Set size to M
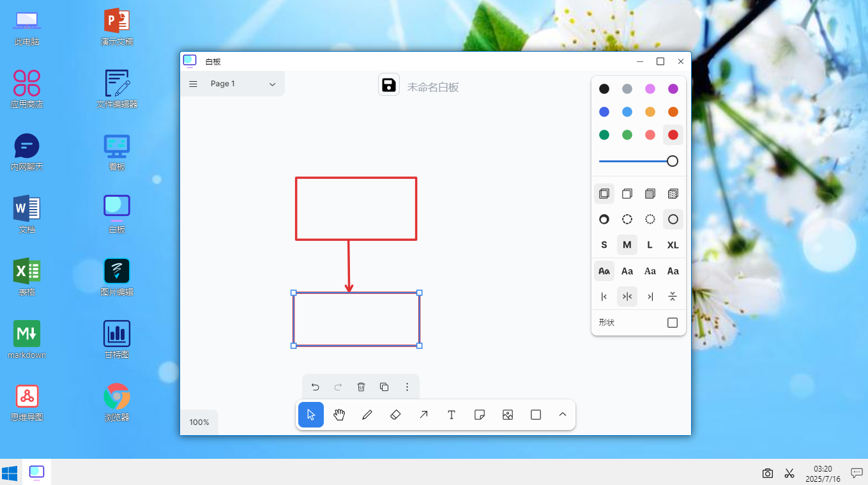This screenshot has width=868, height=485. [x=627, y=245]
